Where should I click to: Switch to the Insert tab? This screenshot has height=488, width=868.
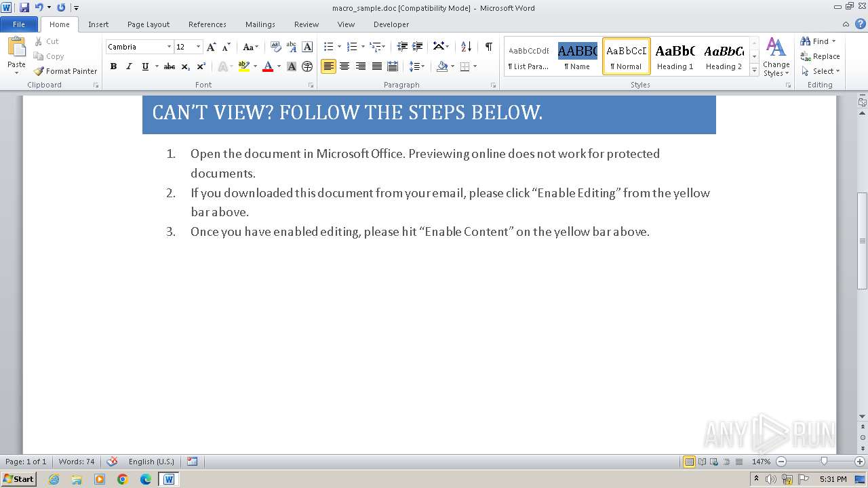(x=98, y=24)
